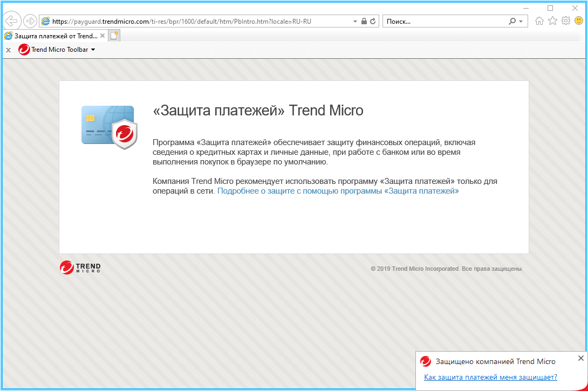Click the security lock icon in address bar
588x391 pixels.
pyautogui.click(x=364, y=22)
